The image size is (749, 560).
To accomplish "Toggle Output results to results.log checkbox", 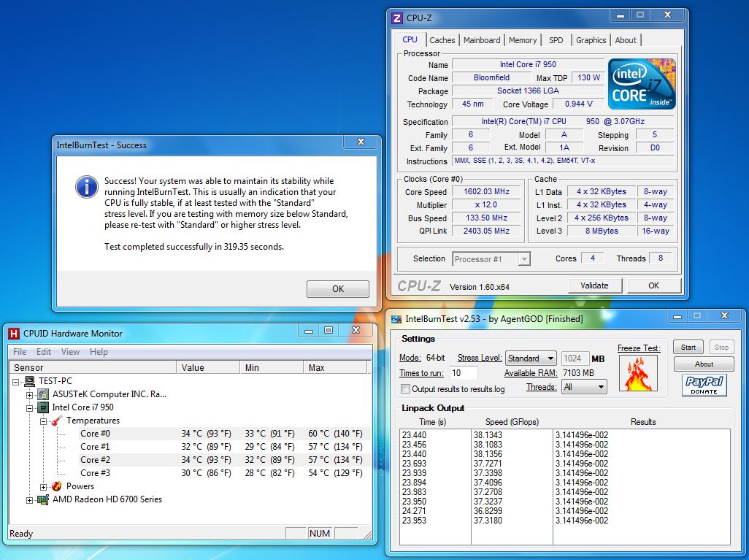I will tap(406, 389).
